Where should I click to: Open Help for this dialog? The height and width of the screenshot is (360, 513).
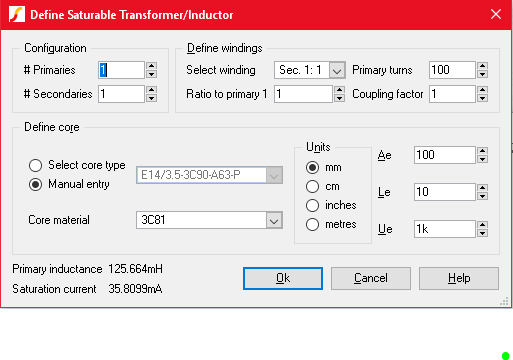click(459, 278)
